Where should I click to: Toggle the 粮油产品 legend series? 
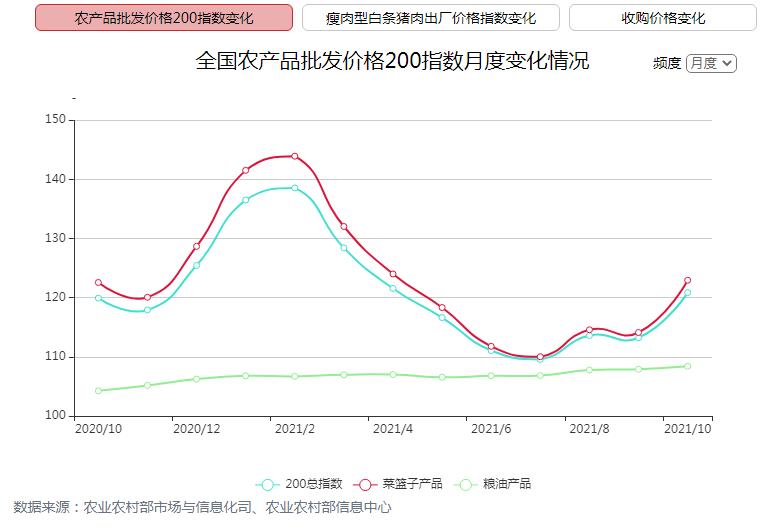point(505,484)
